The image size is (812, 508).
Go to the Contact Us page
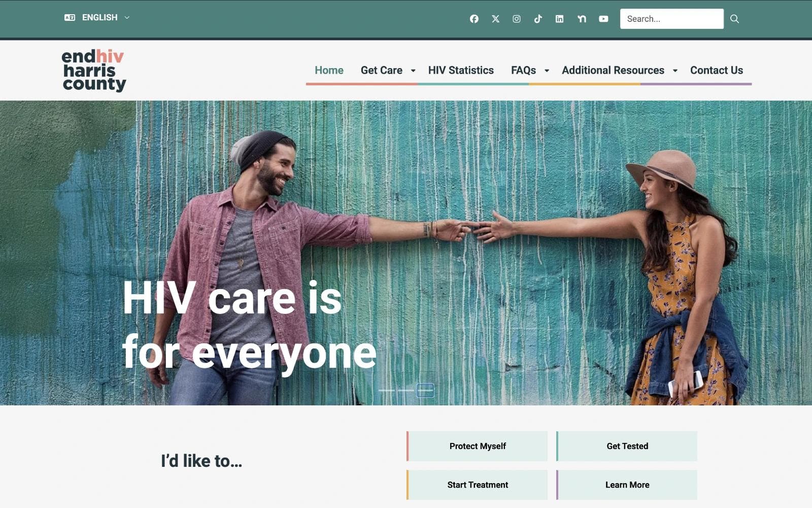click(x=717, y=70)
